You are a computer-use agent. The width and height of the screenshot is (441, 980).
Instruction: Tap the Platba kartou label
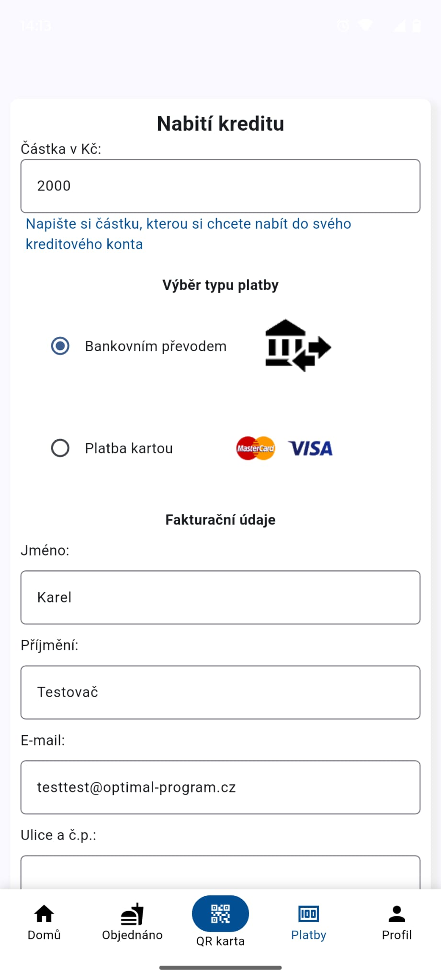129,448
